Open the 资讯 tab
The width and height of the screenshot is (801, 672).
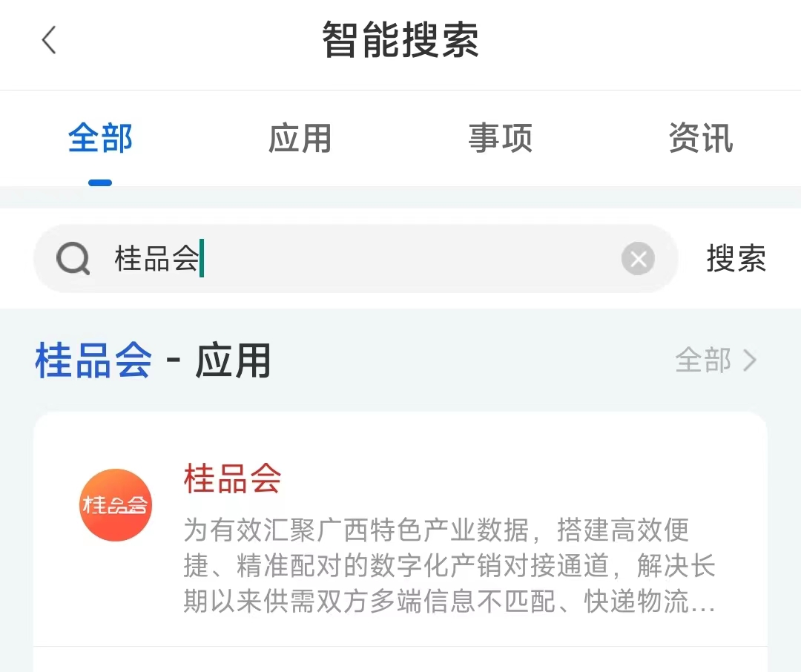pos(700,139)
